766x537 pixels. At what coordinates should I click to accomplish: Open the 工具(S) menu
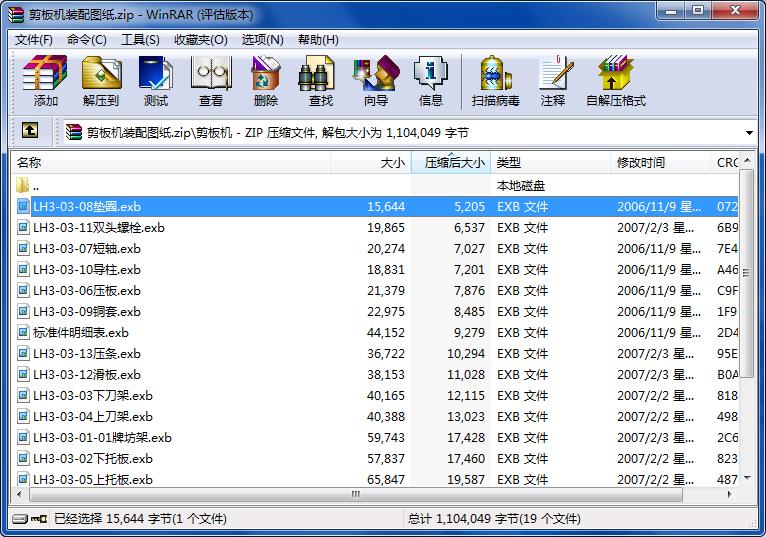pyautogui.click(x=140, y=40)
